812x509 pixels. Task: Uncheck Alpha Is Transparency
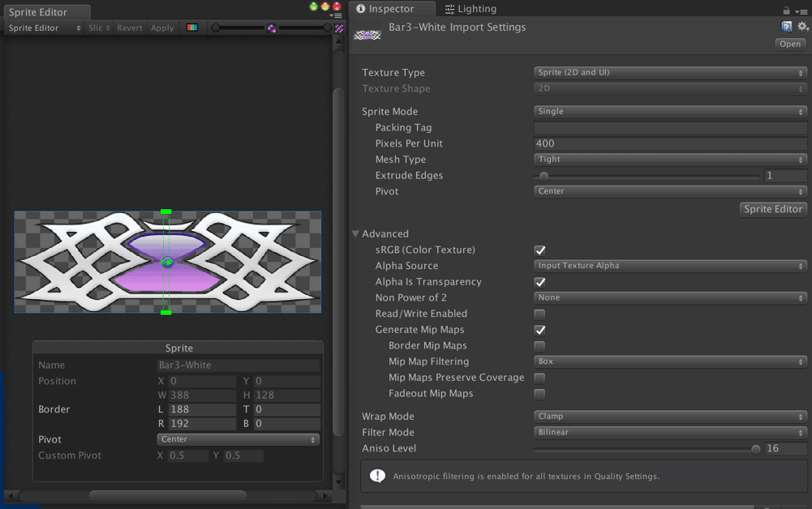pyautogui.click(x=539, y=281)
